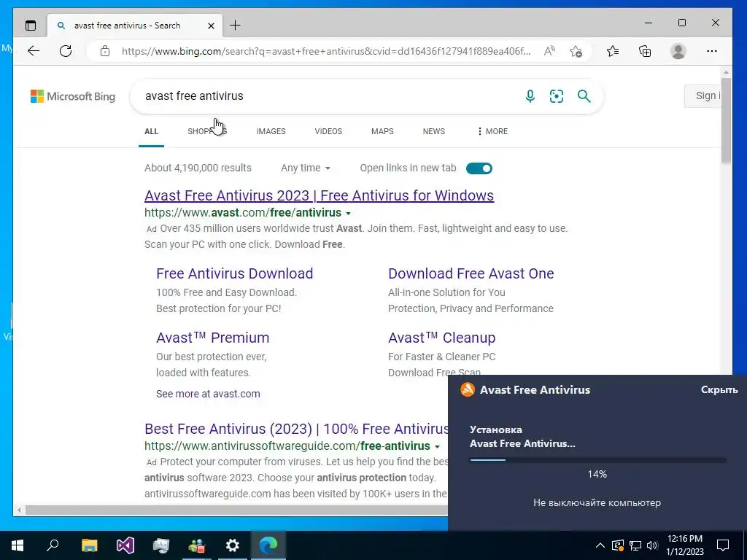Open Free Antivirus Download link

click(x=234, y=273)
